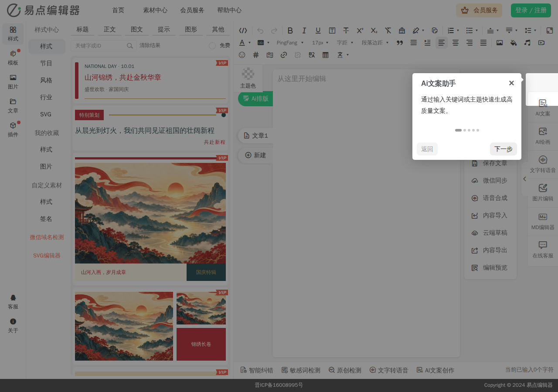Select the 山河入画 landscape image template
558x392 pixels.
coord(150,219)
